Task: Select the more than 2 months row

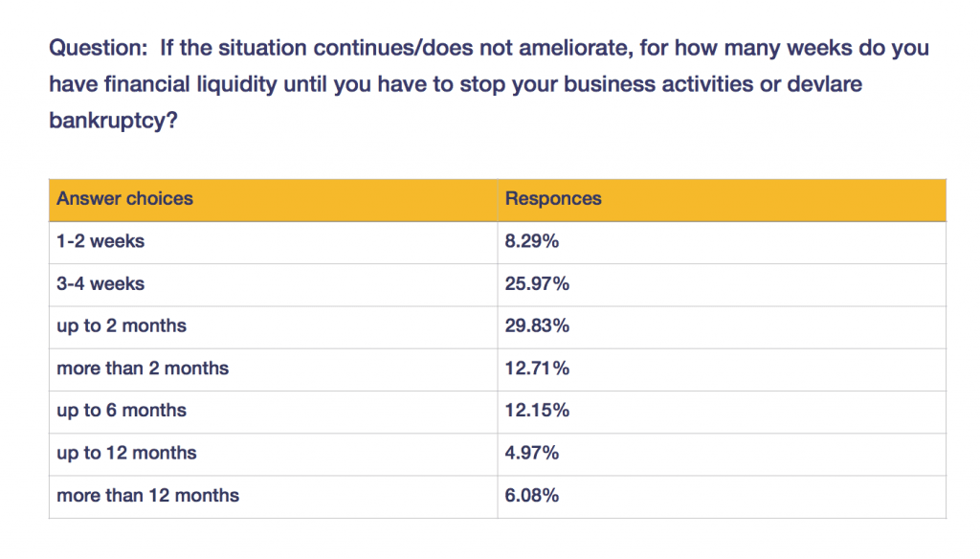Action: tap(498, 369)
